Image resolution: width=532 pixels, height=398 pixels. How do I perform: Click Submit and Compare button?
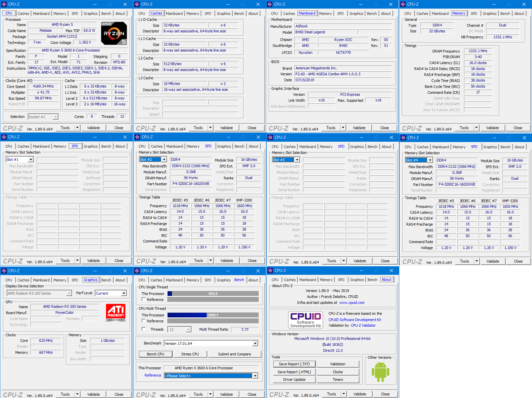click(234, 354)
